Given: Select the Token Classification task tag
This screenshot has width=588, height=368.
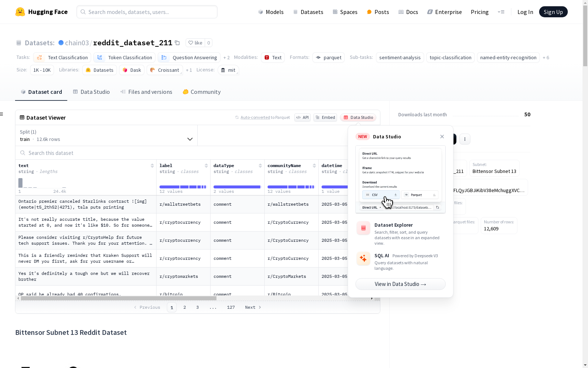Looking at the screenshot, I should [124, 57].
